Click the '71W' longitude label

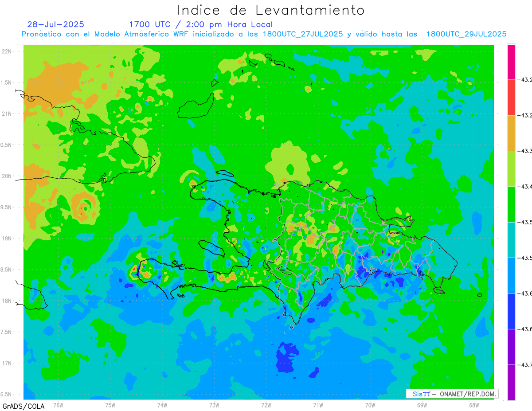318,405
